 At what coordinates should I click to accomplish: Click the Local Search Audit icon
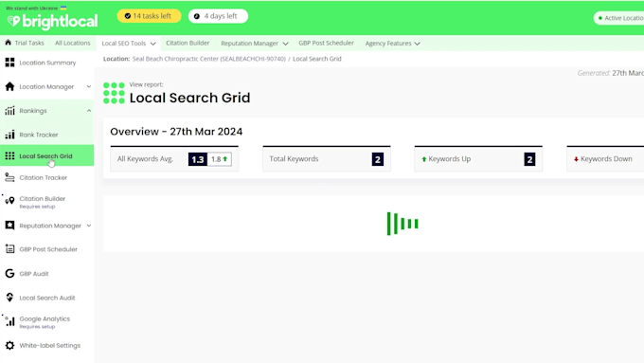click(x=9, y=298)
